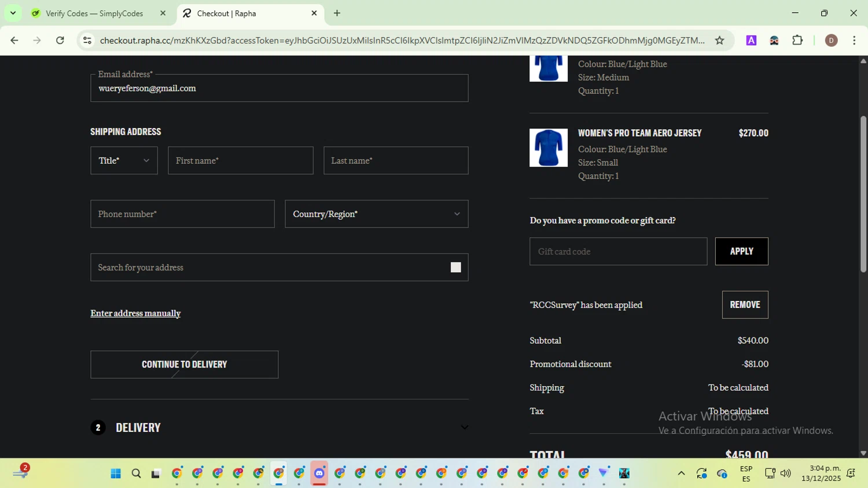Remove the RCCSurvey promo code
The width and height of the screenshot is (868, 488).
pyautogui.click(x=745, y=304)
